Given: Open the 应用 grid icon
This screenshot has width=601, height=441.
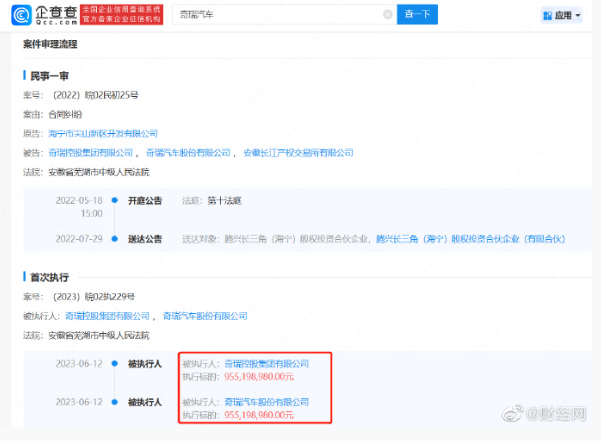Looking at the screenshot, I should 548,16.
